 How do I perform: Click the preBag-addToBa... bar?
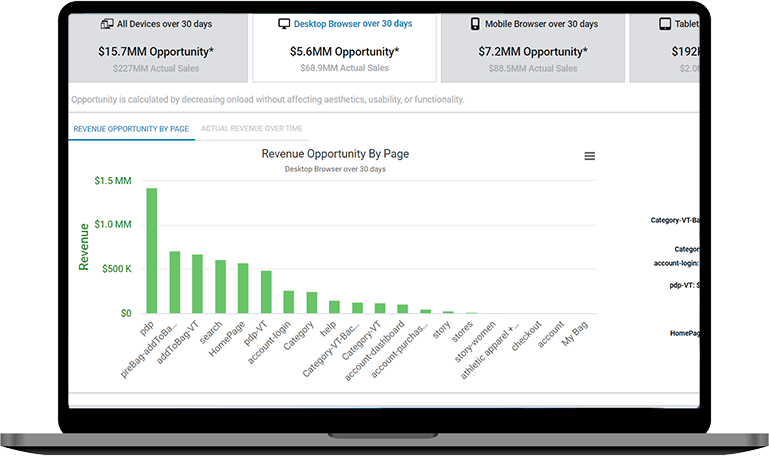click(175, 282)
